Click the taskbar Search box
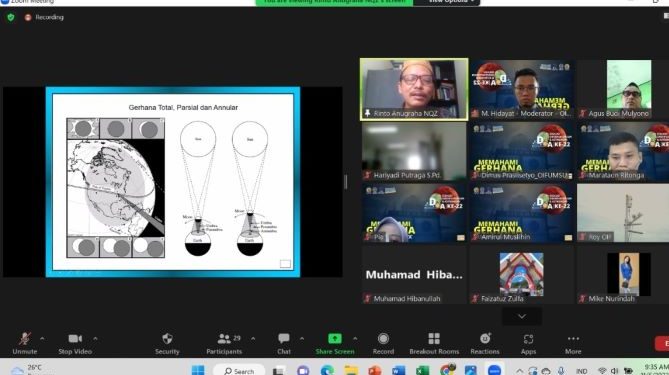 tap(239, 370)
